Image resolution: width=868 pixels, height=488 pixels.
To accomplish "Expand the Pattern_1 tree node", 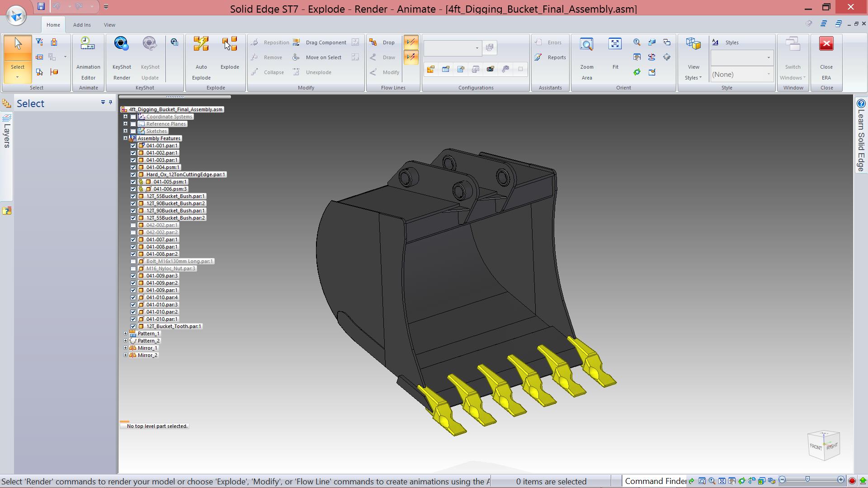I will click(x=126, y=333).
